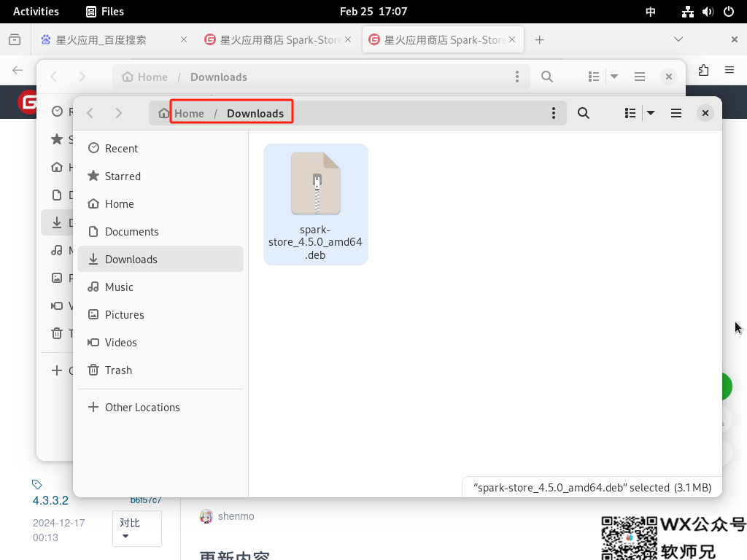This screenshot has width=747, height=560.
Task: Open the Documents folder in sidebar
Action: click(131, 232)
